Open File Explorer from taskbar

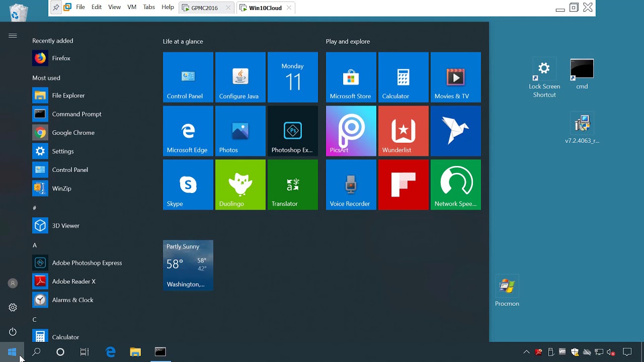[135, 352]
